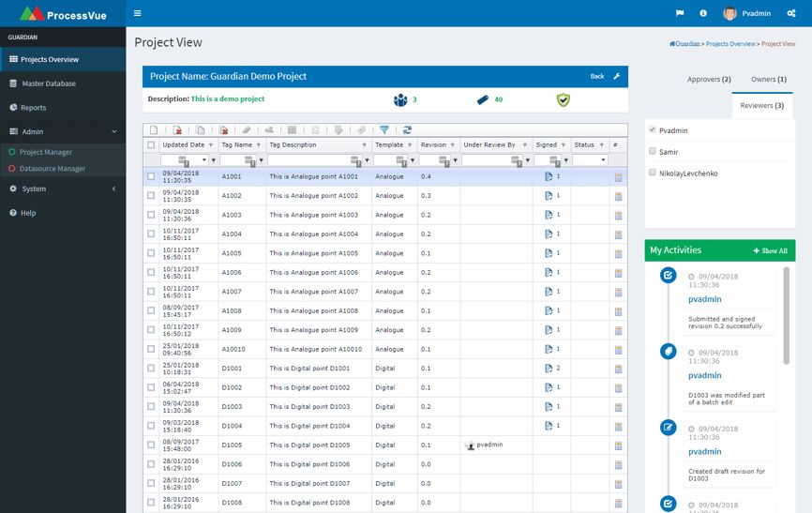Screen dimensions: 812x513
Task: Click the flag notifications icon
Action: click(x=680, y=13)
